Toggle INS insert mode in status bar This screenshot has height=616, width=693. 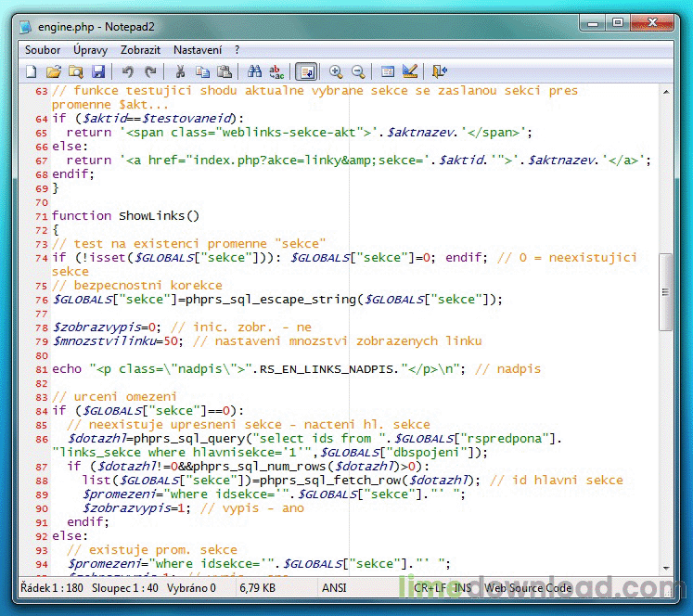pyautogui.click(x=463, y=587)
